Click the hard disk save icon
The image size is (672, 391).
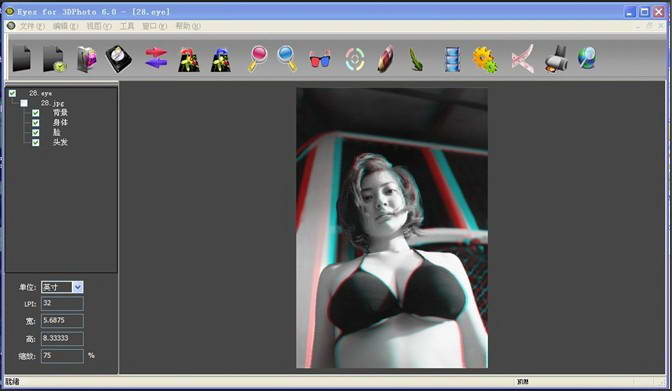(119, 59)
